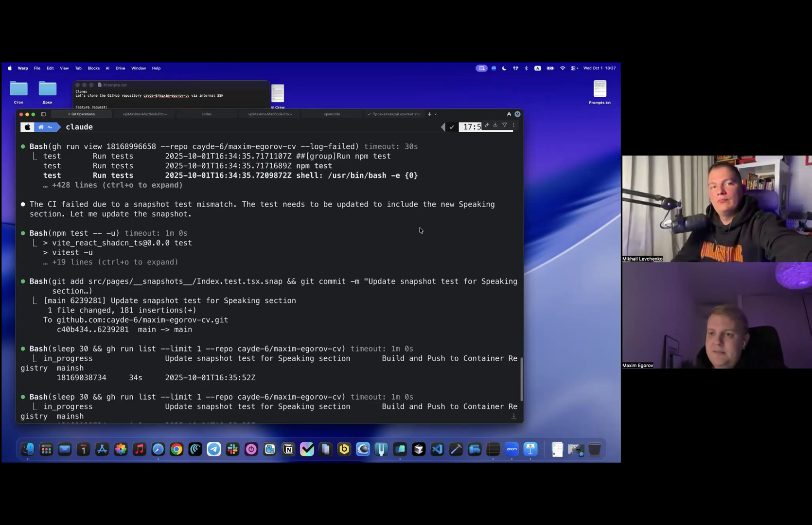Open the Apple menu
This screenshot has width=812, height=525.
9,68
